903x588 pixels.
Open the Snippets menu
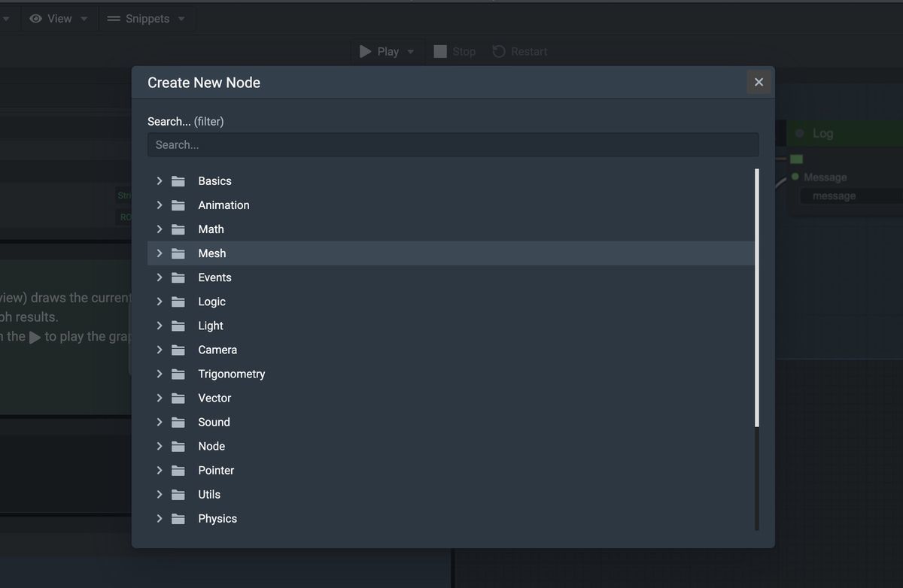pyautogui.click(x=147, y=18)
